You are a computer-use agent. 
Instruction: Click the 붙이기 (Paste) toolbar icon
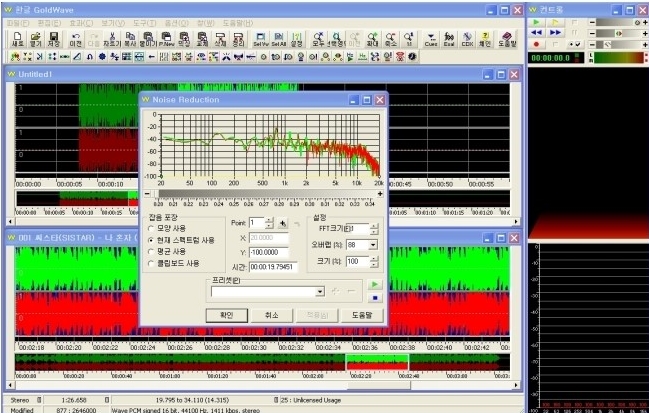coord(148,39)
